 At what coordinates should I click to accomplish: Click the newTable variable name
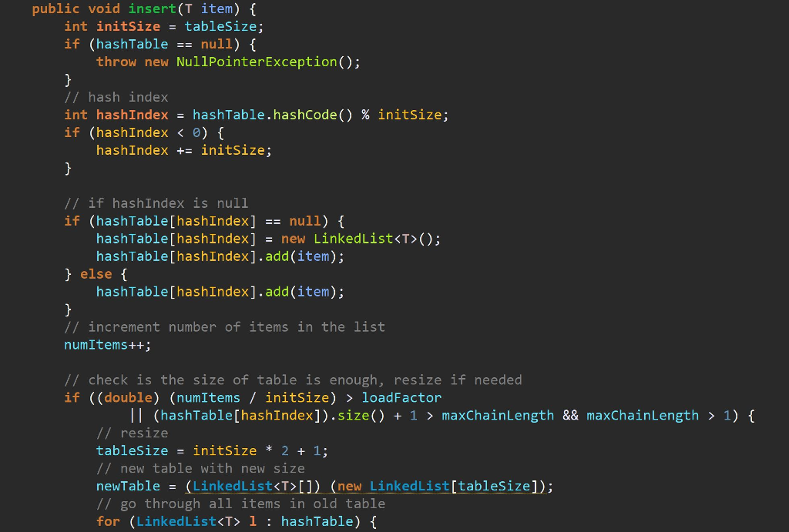(127, 486)
